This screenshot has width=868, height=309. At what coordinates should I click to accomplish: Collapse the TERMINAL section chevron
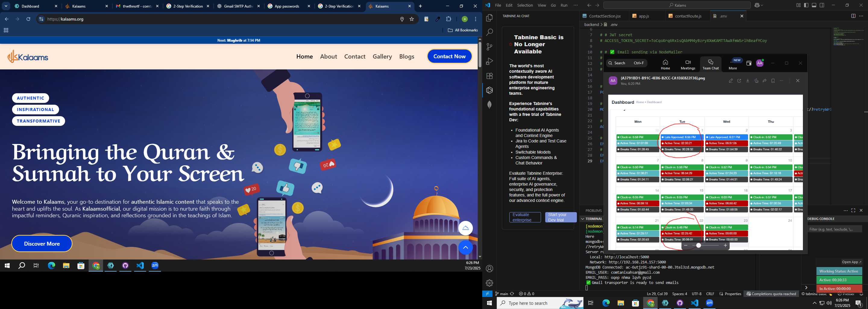(x=582, y=219)
